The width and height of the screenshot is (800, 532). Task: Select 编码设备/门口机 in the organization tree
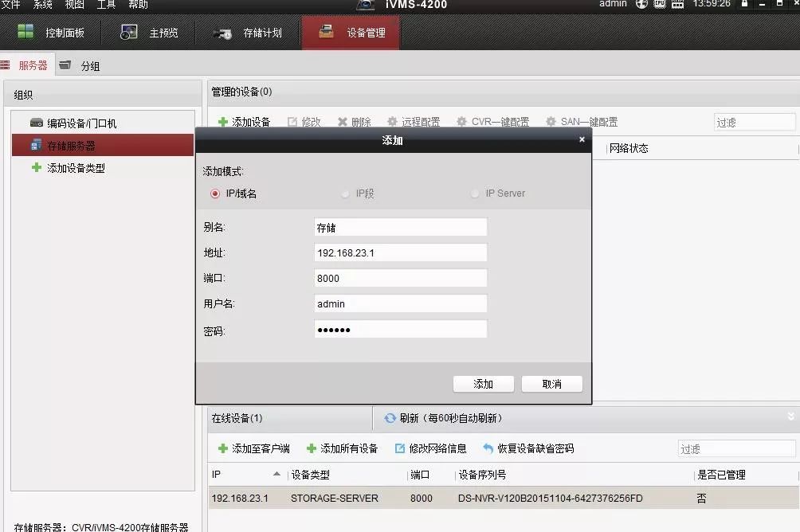click(103, 123)
